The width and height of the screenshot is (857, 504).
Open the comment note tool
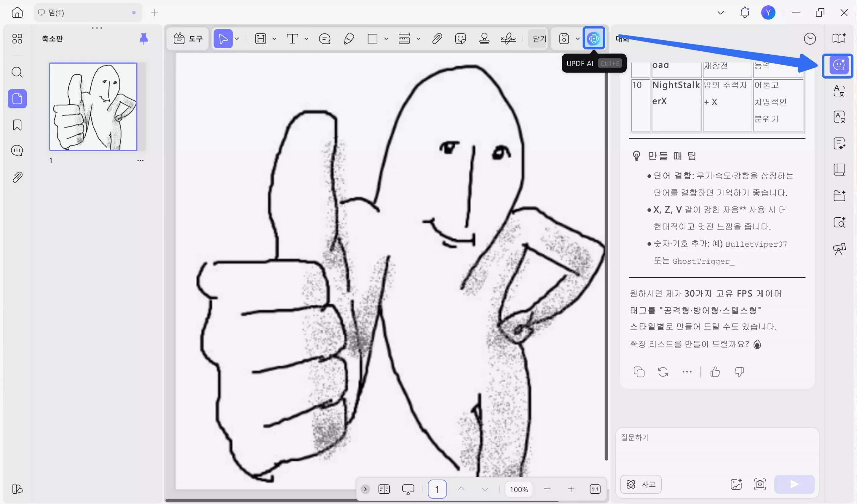coord(324,39)
